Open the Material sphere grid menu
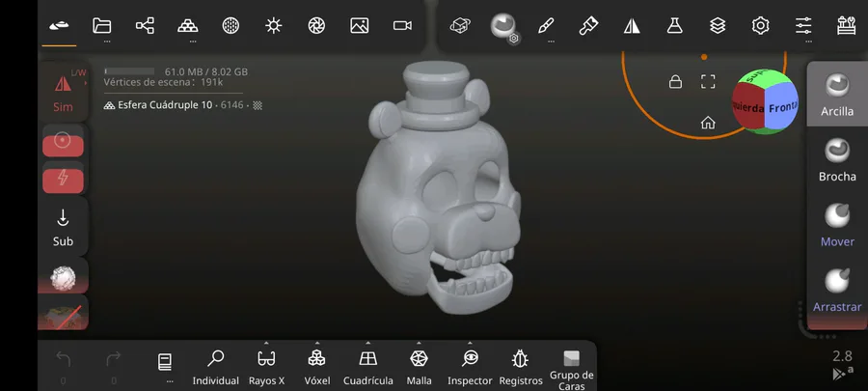868x391 pixels. (x=231, y=25)
